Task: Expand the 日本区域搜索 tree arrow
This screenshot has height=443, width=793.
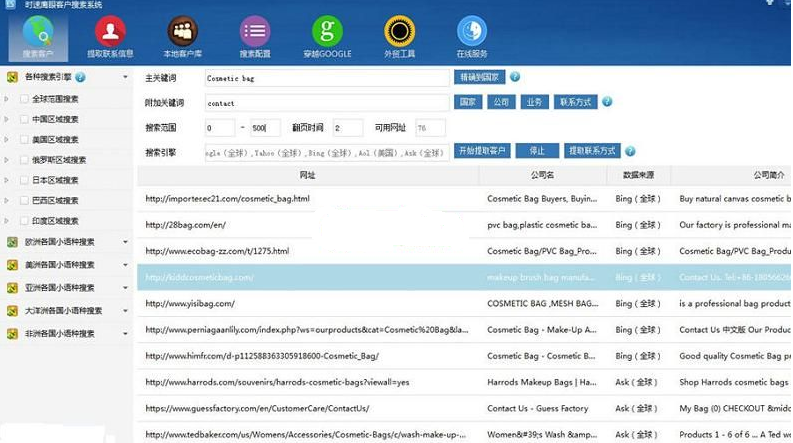Action: tap(7, 180)
